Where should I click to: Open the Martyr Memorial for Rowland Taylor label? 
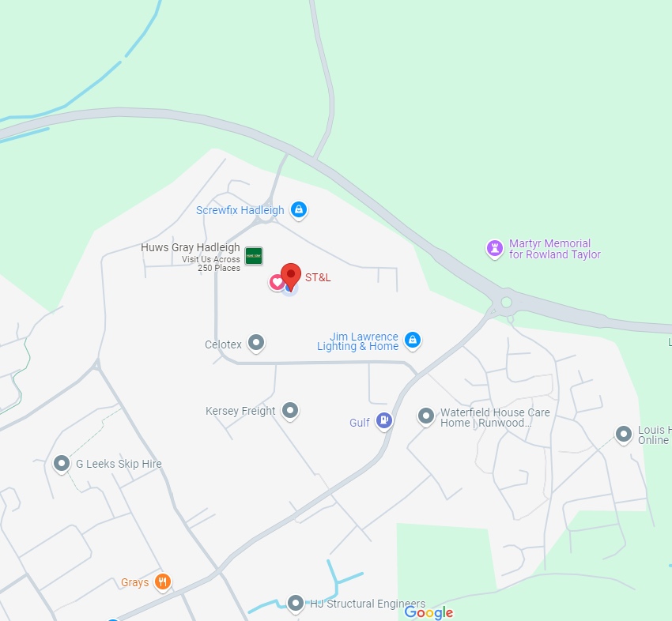[x=555, y=249]
